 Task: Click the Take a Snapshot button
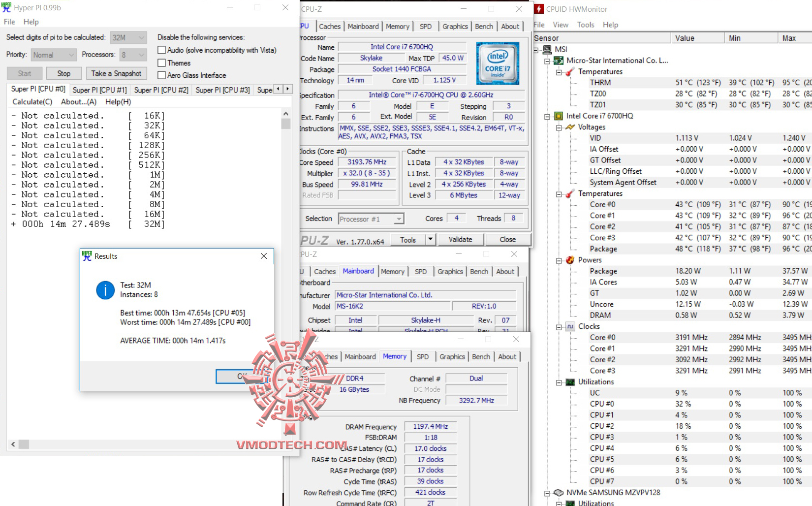[117, 73]
